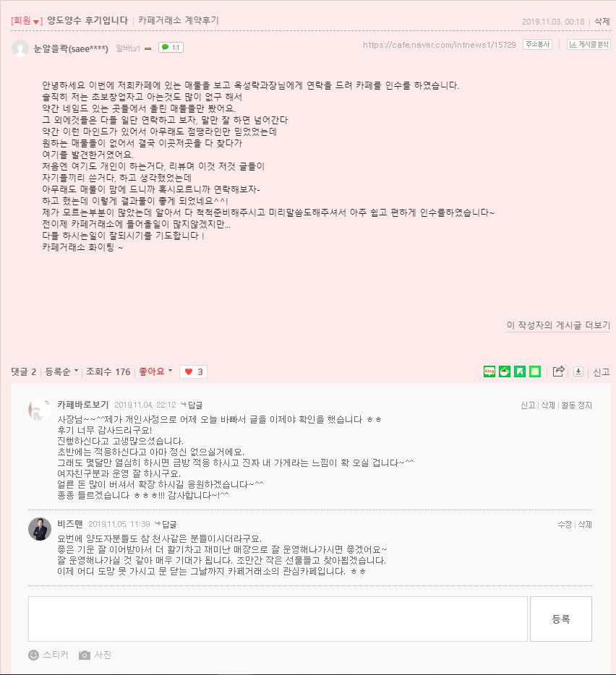
Task: Submit the comment with 등록 button
Action: pyautogui.click(x=561, y=619)
